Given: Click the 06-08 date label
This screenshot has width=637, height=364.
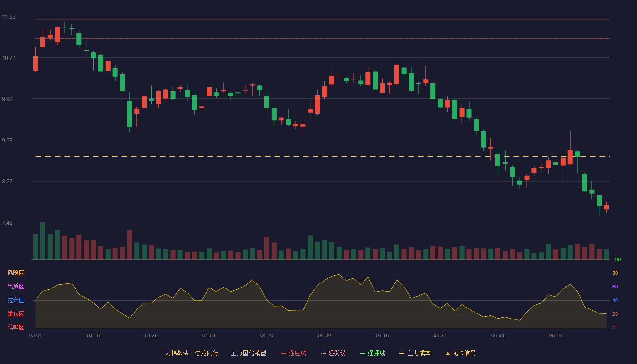Looking at the screenshot, I should (498, 335).
